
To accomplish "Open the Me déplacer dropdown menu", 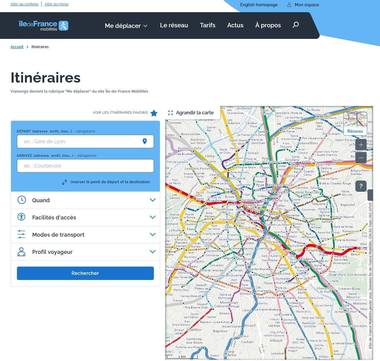I will [x=126, y=25].
